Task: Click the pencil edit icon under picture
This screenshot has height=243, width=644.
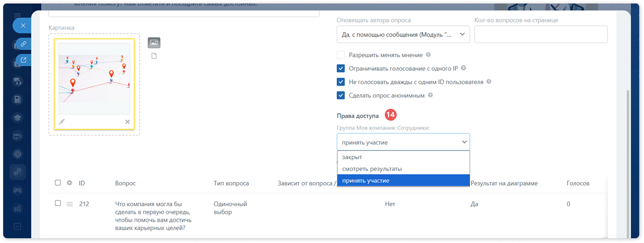Action: pos(62,122)
